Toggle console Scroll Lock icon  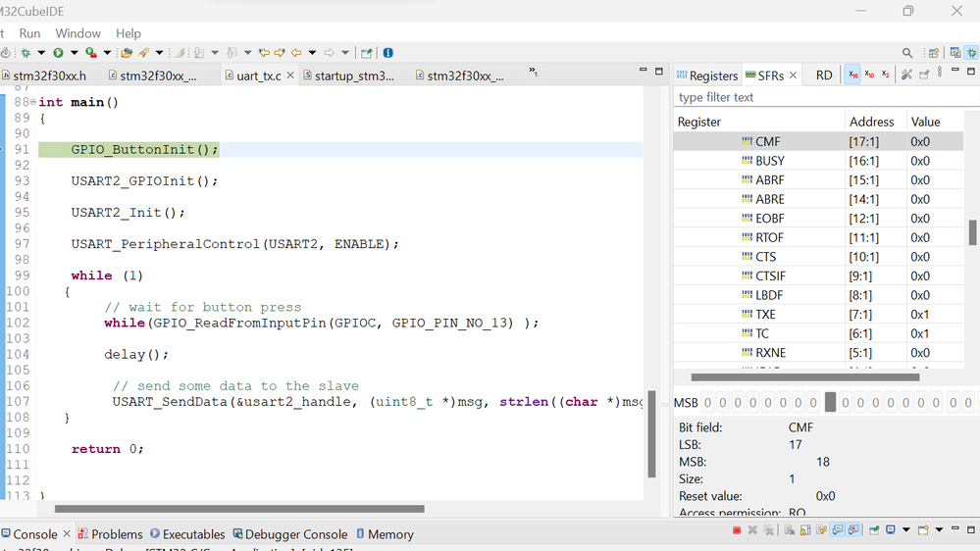click(805, 530)
